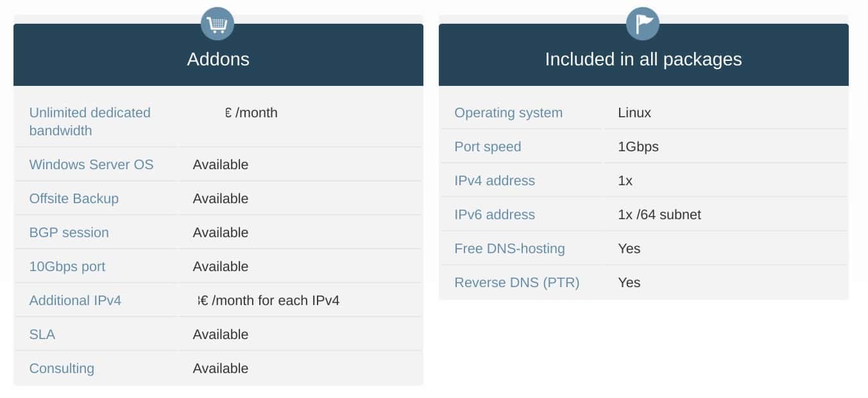
Task: Select the Free DNS-hosting label
Action: tap(509, 249)
